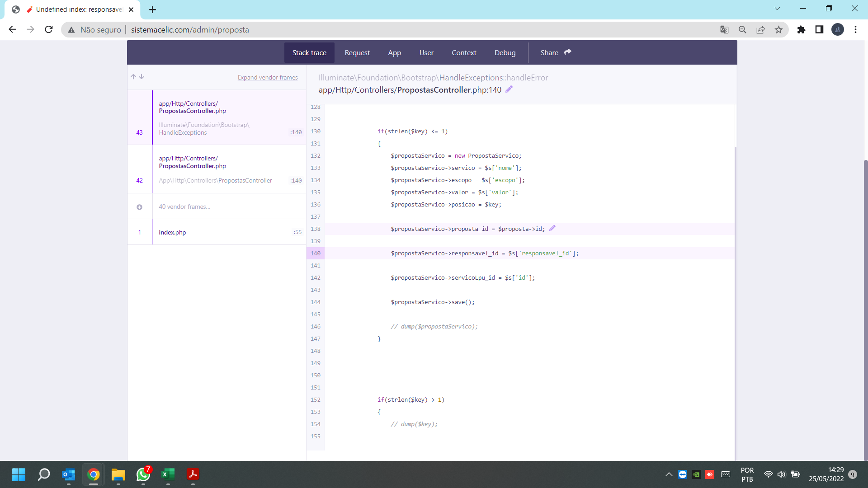Click the share page icon in address bar
The width and height of the screenshot is (868, 488).
pos(760,30)
